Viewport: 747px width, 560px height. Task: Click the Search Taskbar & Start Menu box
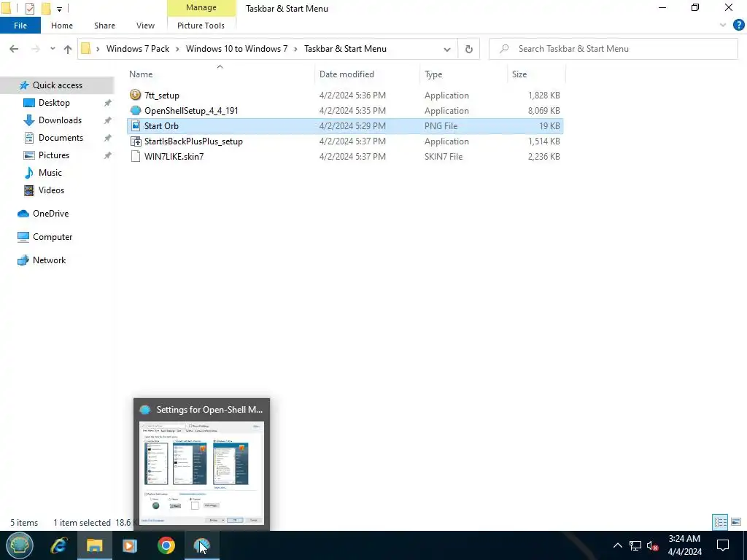613,49
